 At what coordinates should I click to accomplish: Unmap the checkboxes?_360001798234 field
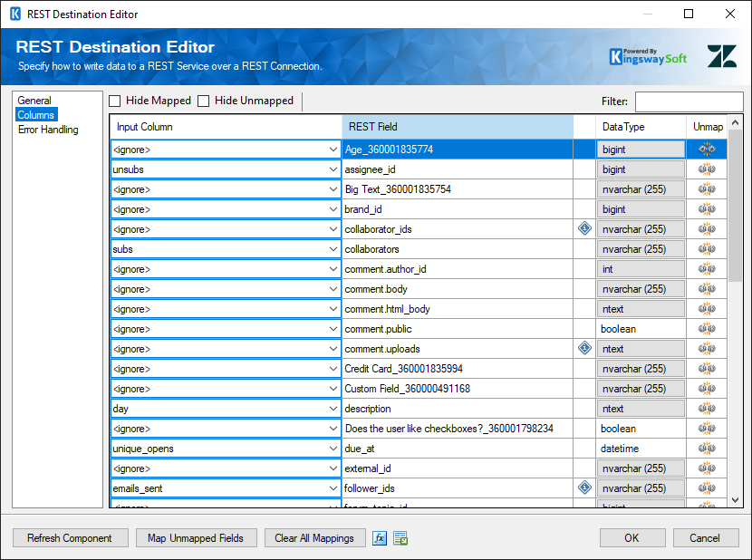707,428
